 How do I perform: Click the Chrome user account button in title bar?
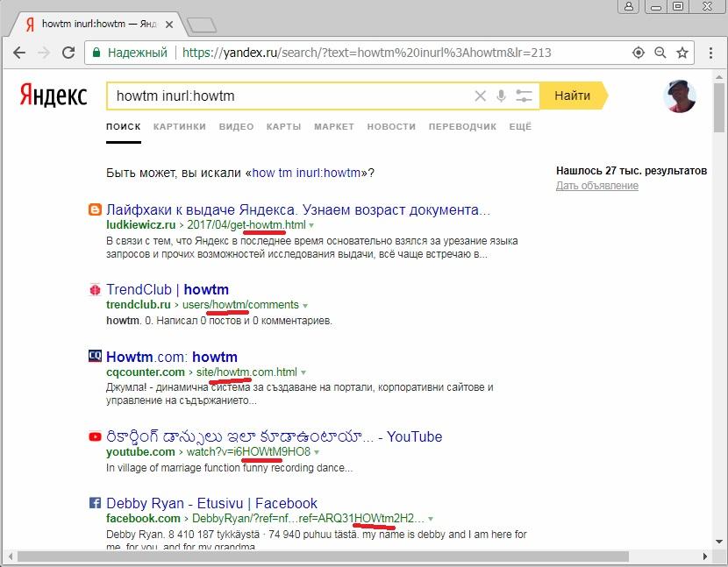pos(629,6)
